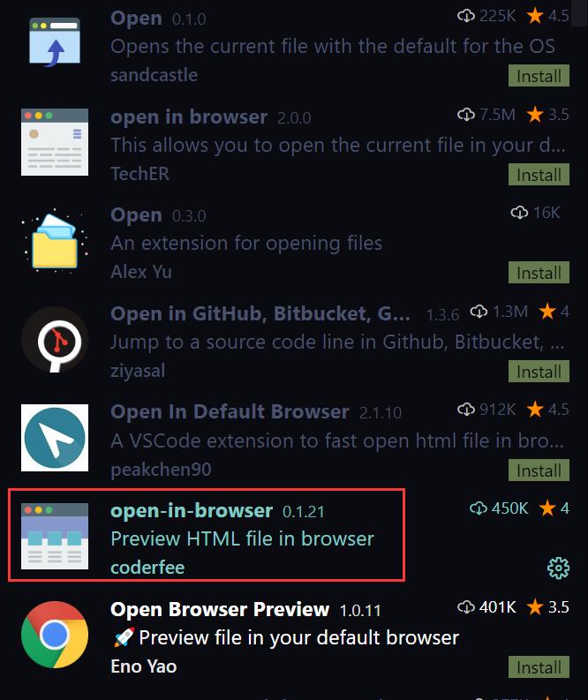588x700 pixels.
Task: Click publisher name 'coderfee'
Action: (x=147, y=568)
